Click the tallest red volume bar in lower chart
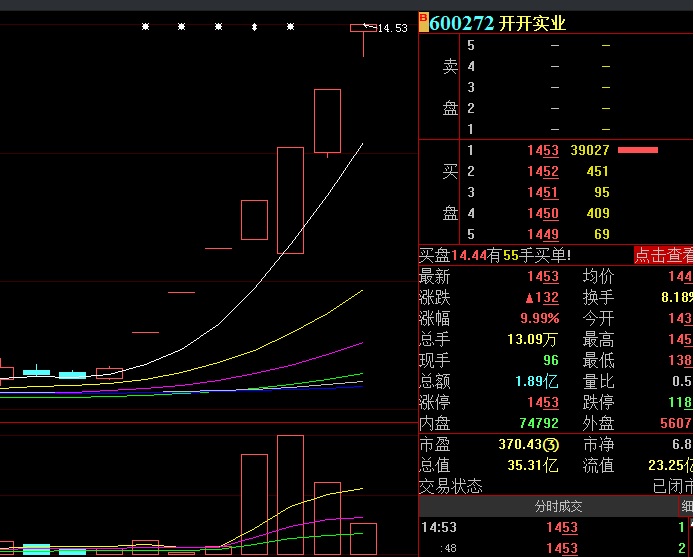Screen dimensions: 695x557 (x=290, y=494)
